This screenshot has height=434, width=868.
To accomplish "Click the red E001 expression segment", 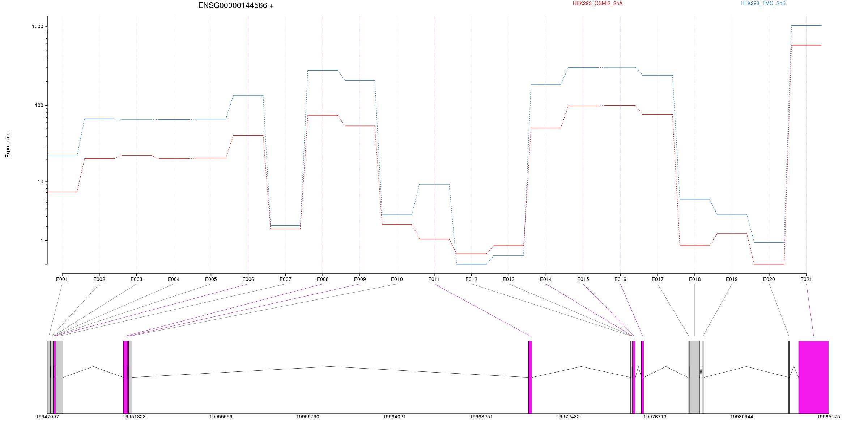I will coord(62,192).
